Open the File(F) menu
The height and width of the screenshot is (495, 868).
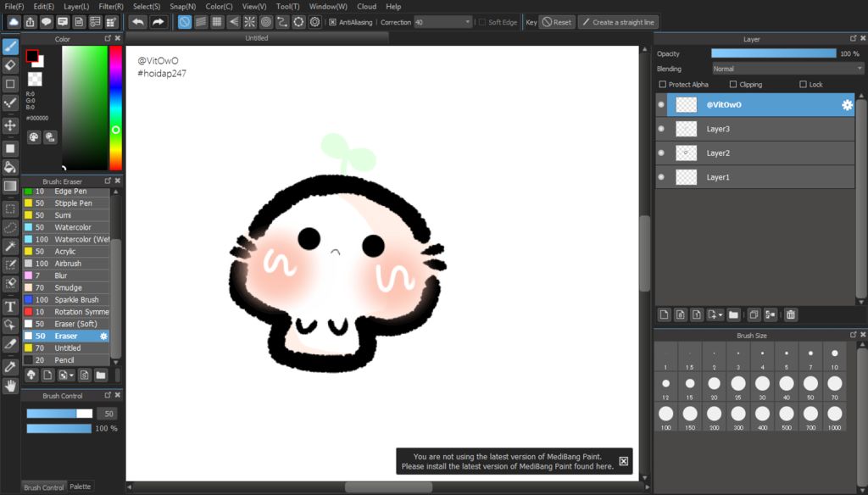pyautogui.click(x=14, y=7)
